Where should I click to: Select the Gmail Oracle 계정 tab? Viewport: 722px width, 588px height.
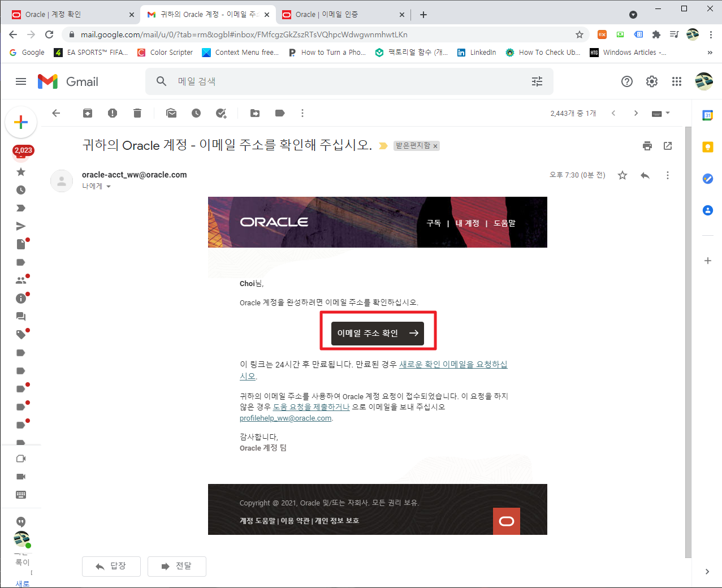[208, 15]
